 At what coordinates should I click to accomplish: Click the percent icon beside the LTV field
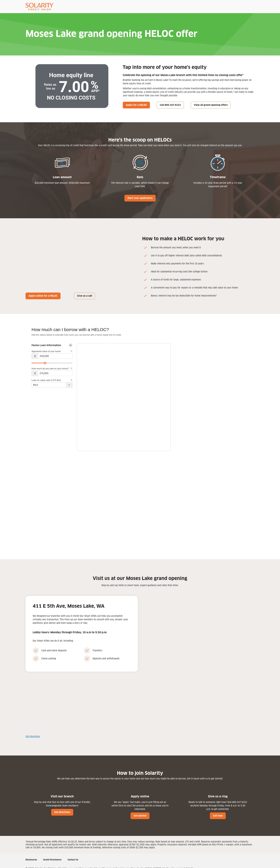click(69, 385)
